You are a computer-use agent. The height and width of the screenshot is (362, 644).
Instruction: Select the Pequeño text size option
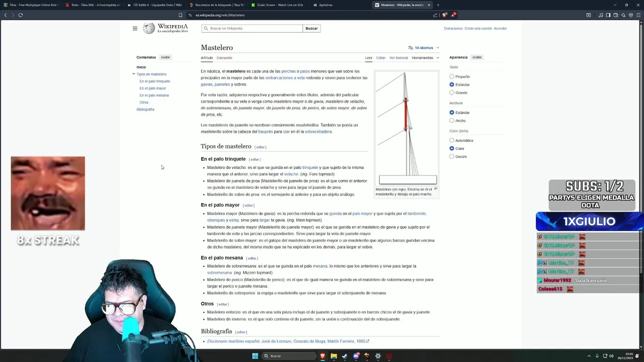click(x=452, y=76)
